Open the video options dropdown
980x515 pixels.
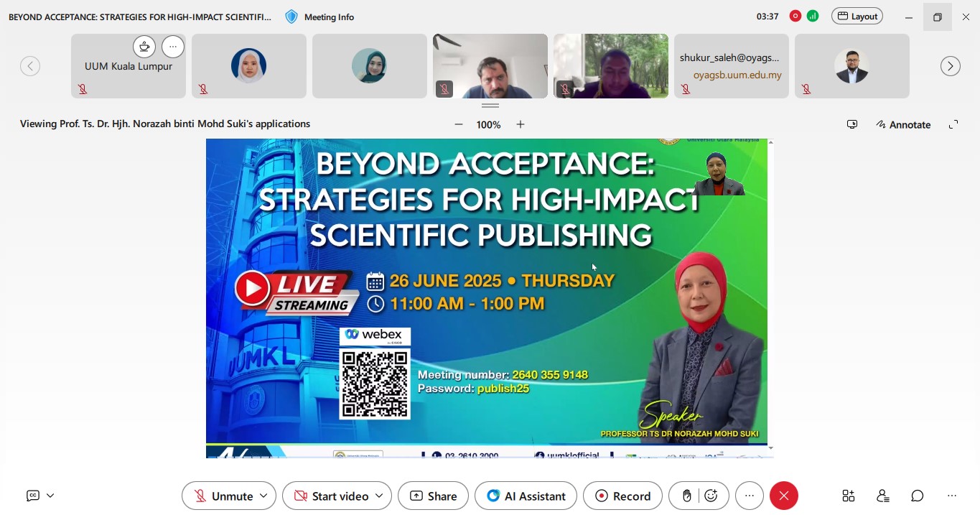point(378,496)
